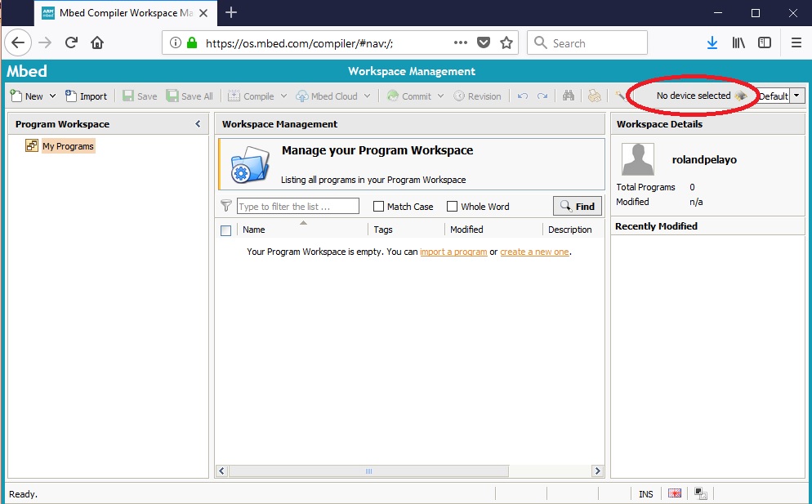Viewport: 812px width, 504px height.
Task: Open the Commit dropdown arrow
Action: pos(440,96)
